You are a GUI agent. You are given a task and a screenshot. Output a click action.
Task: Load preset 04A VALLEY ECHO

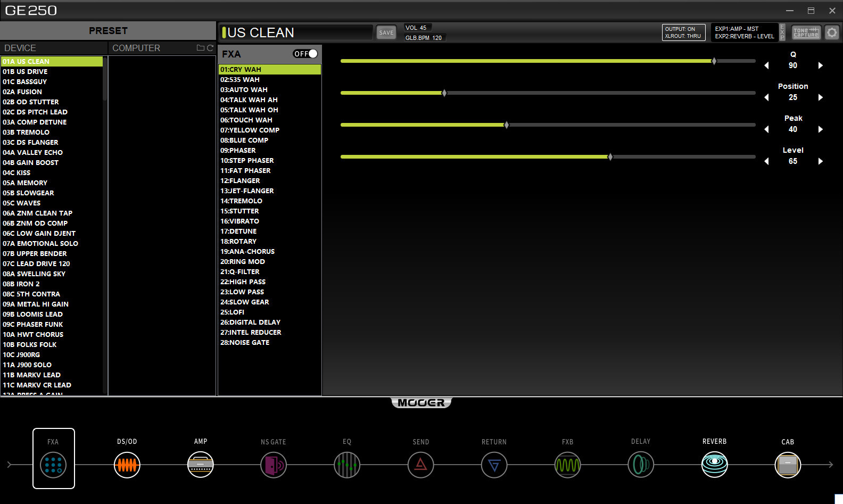click(x=52, y=153)
